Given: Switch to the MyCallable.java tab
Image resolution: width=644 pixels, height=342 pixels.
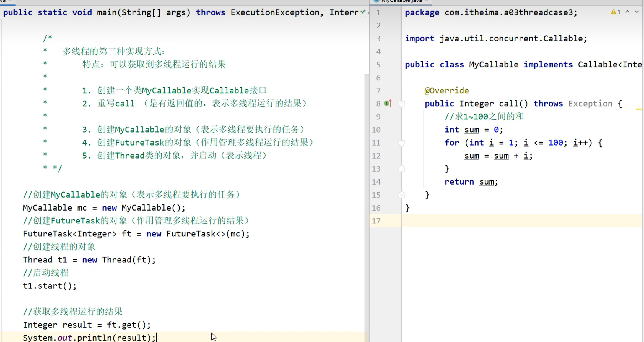Looking at the screenshot, I should [x=401, y=1].
